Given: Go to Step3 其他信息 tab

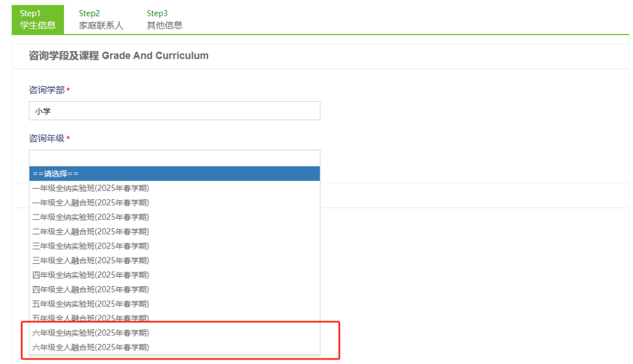Looking at the screenshot, I should click(x=164, y=19).
